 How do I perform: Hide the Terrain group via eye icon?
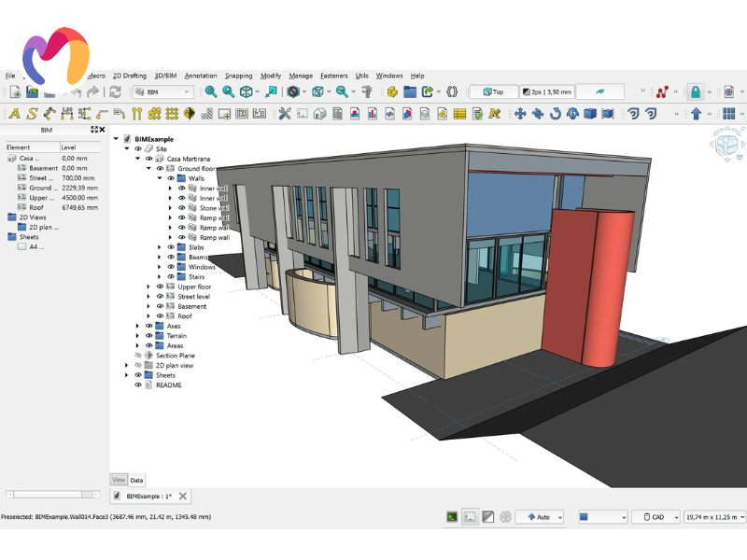coord(148,336)
